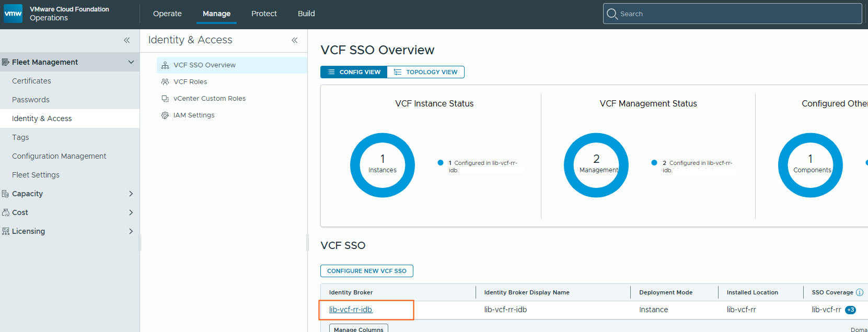
Task: Expand the Capacity section
Action: click(x=131, y=194)
